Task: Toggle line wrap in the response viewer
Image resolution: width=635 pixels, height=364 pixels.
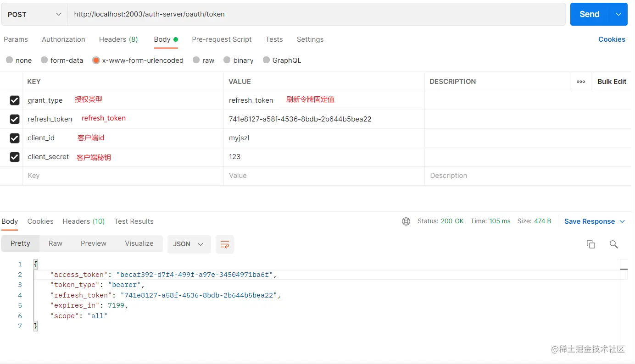Action: tap(225, 244)
